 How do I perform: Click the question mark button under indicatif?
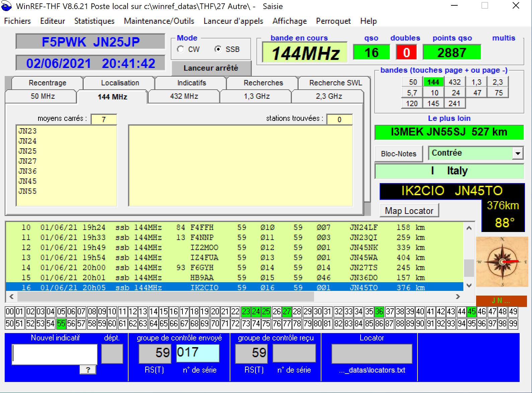tap(88, 370)
